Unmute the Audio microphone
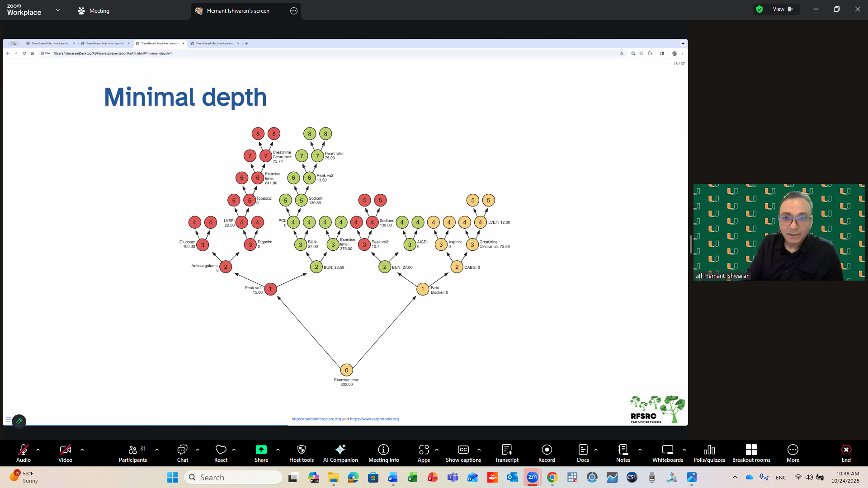 pyautogui.click(x=24, y=450)
